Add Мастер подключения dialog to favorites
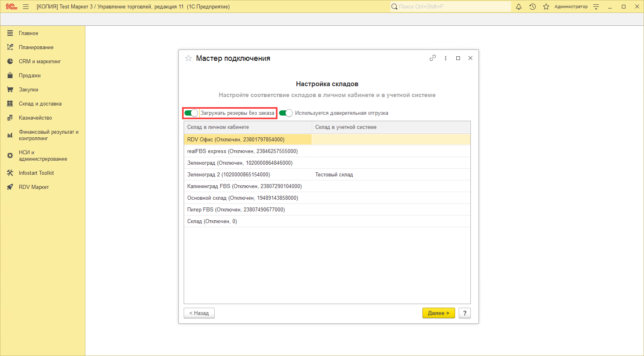This screenshot has width=644, height=356. click(x=188, y=58)
